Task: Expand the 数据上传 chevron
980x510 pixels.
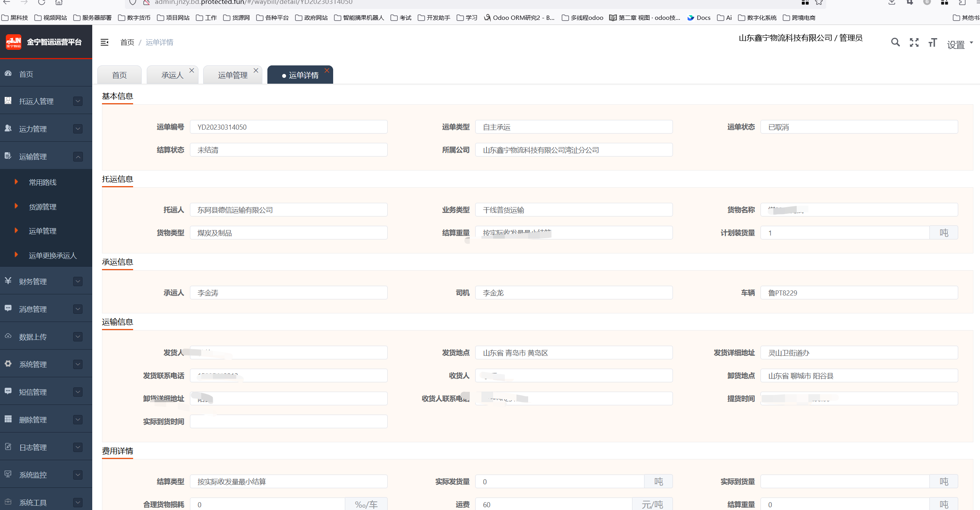Action: click(x=78, y=337)
